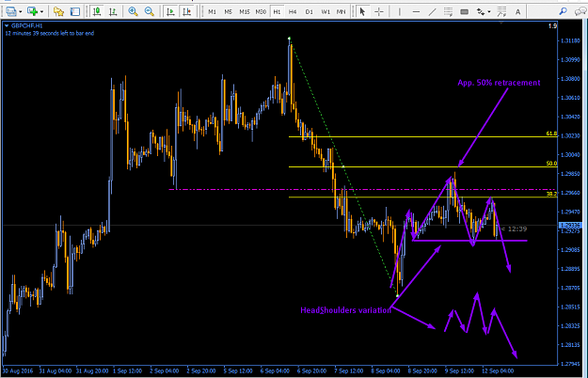Click '12 minutes 39 seconds left to bar end' text
588x378 pixels.
50,33
